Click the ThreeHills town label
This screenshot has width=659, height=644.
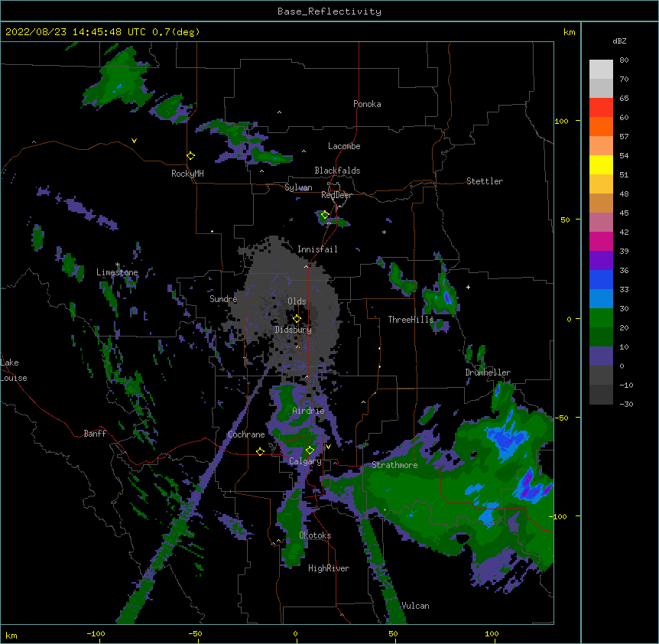(x=411, y=320)
